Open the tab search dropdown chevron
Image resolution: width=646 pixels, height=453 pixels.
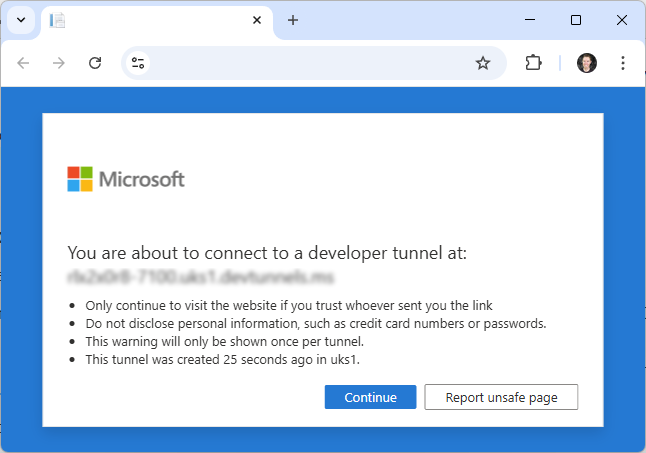(x=21, y=20)
